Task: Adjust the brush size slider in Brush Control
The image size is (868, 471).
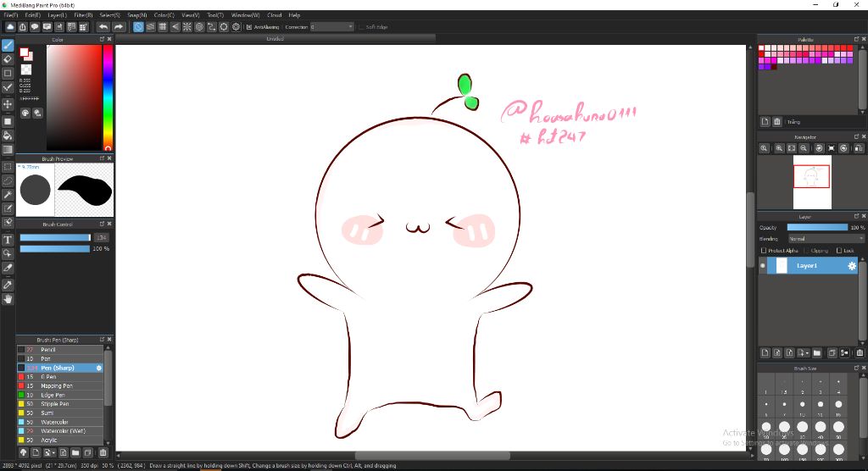Action: pos(55,237)
